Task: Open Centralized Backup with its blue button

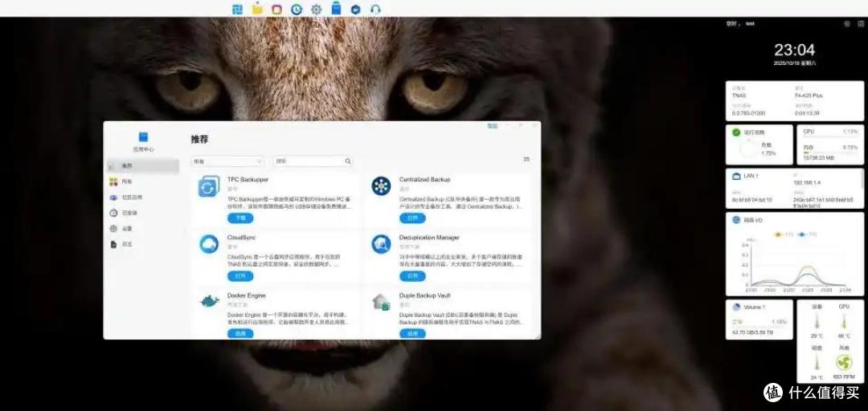Action: pos(413,218)
